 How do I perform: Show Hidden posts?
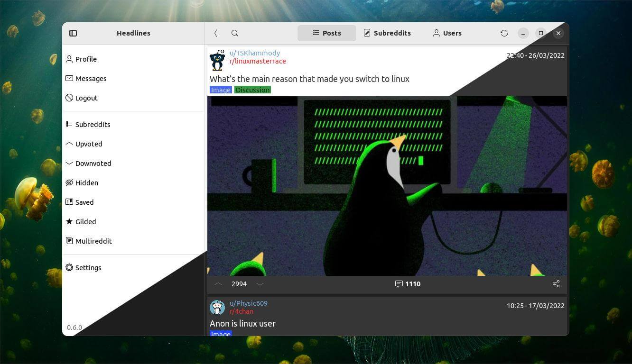point(133,183)
